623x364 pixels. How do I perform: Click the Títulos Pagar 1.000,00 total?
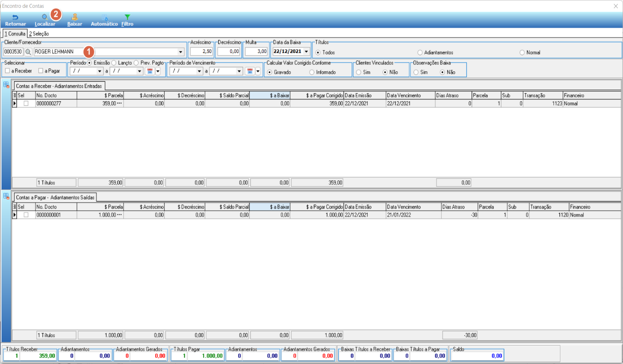205,356
